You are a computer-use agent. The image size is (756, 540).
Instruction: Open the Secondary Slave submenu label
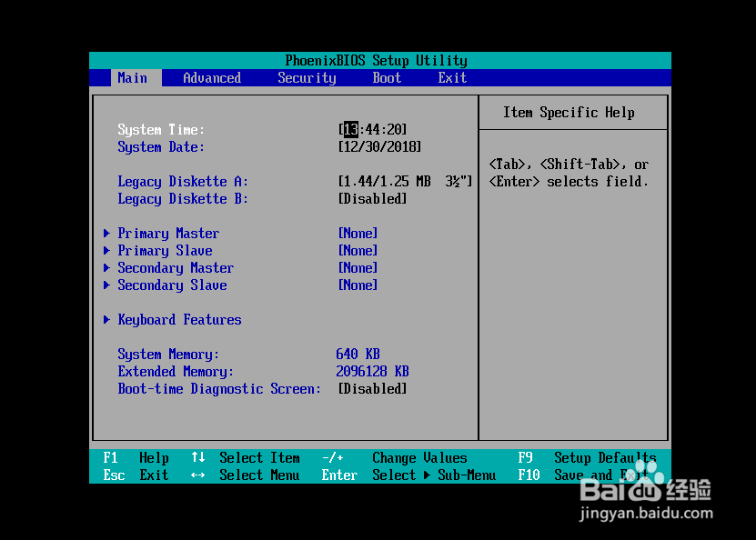[x=172, y=285]
